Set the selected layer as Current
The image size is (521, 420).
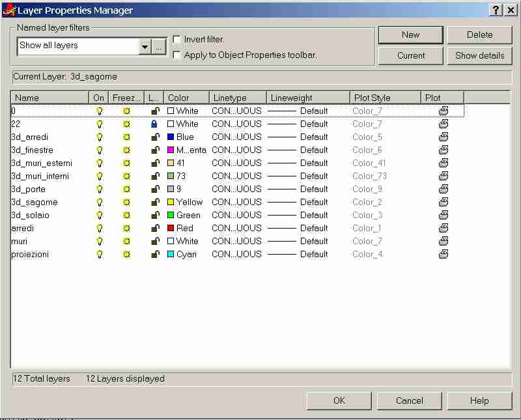411,55
